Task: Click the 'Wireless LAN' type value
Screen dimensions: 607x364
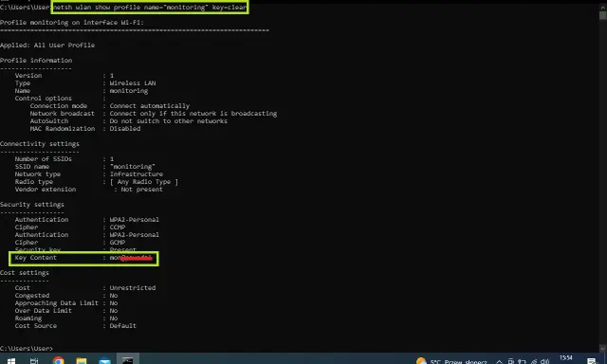Action: [133, 83]
